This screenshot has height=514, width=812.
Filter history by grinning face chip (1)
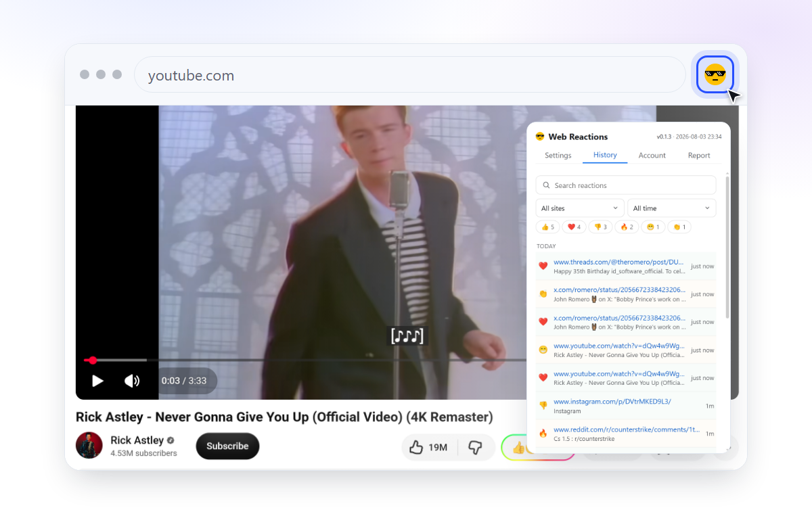tap(653, 227)
